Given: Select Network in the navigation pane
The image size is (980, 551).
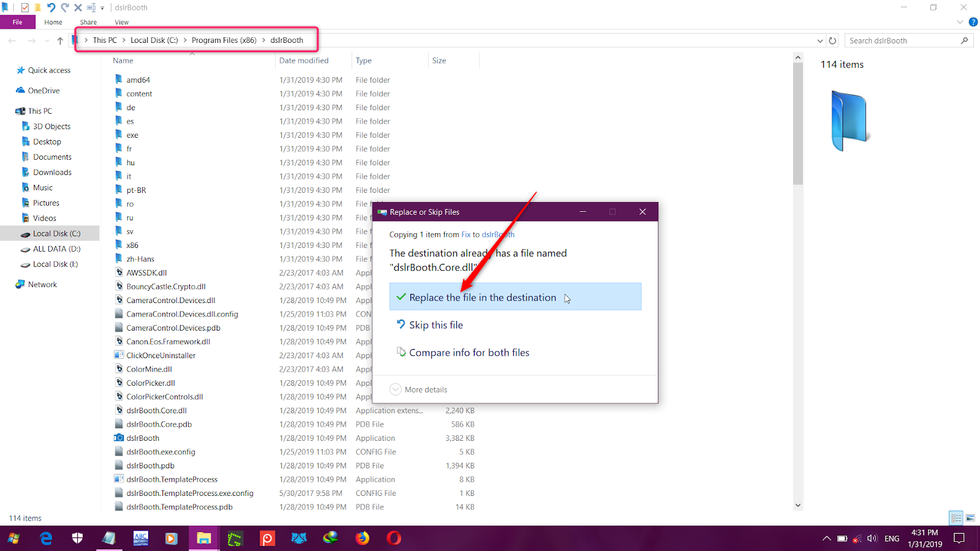Looking at the screenshot, I should 42,285.
